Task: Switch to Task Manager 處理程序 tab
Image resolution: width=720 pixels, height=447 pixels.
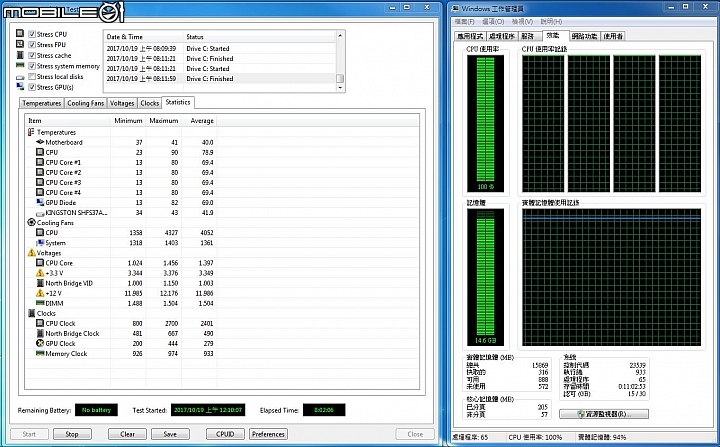Action: click(502, 36)
